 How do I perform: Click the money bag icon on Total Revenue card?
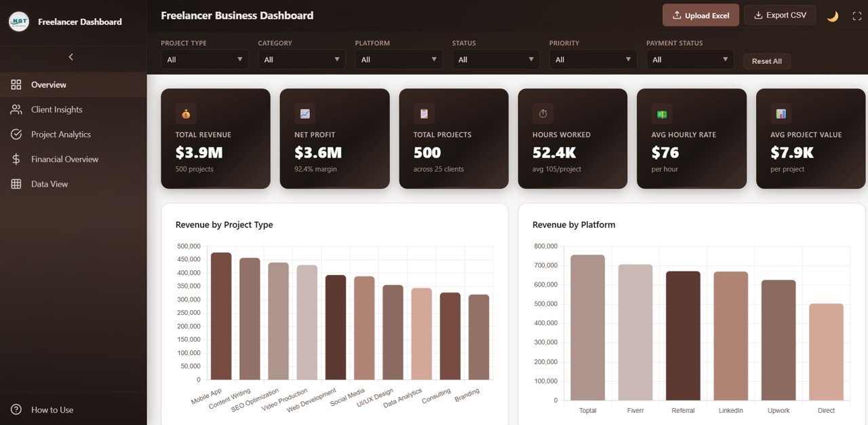(x=185, y=113)
